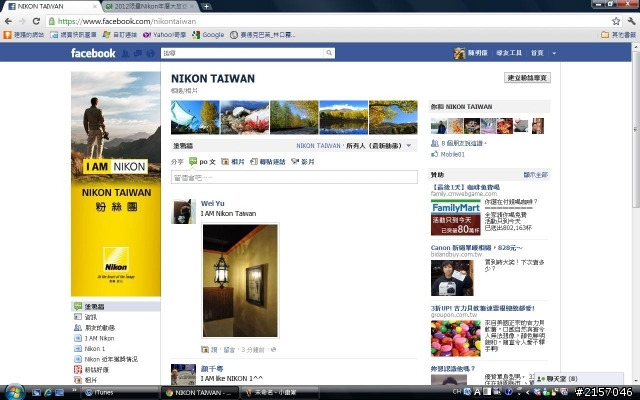The image size is (640, 400).
Task: Open the info item in left sidebar
Action: tap(86, 317)
